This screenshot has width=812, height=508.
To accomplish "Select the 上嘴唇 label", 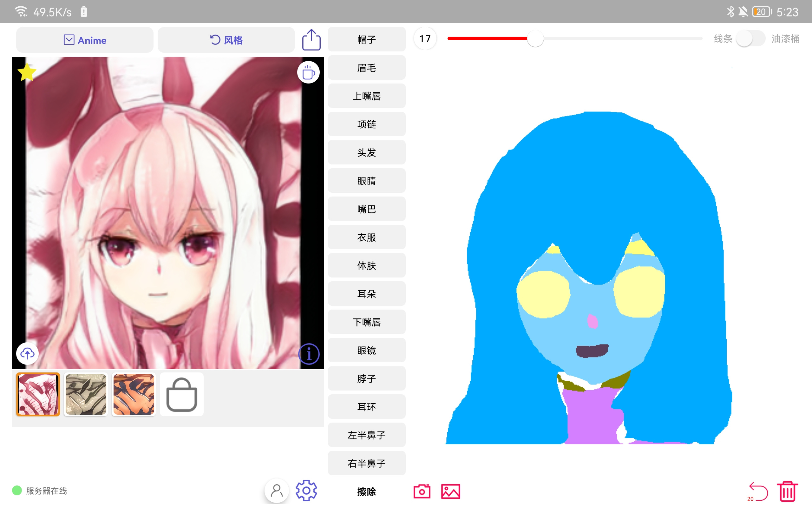I will (366, 96).
